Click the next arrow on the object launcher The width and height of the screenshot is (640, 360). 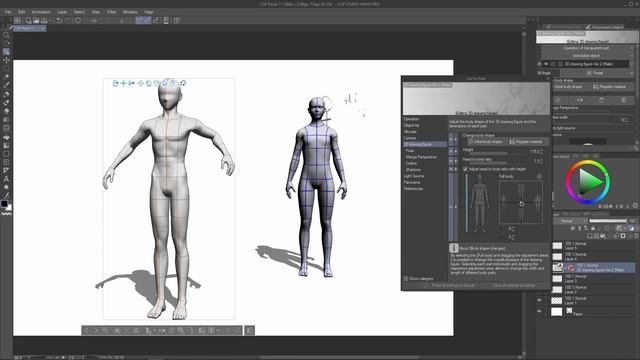(x=96, y=330)
